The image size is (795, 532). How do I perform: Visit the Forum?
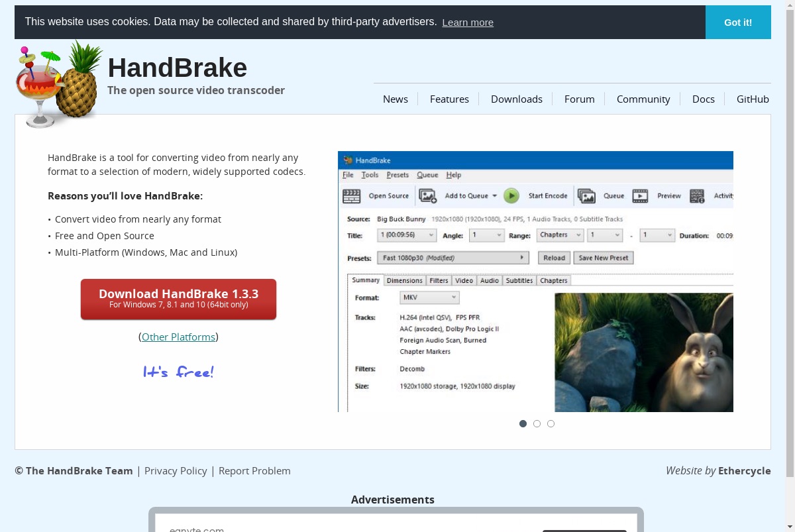point(580,99)
